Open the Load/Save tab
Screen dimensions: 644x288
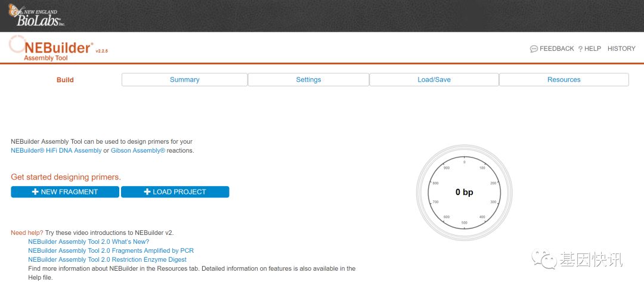[434, 80]
